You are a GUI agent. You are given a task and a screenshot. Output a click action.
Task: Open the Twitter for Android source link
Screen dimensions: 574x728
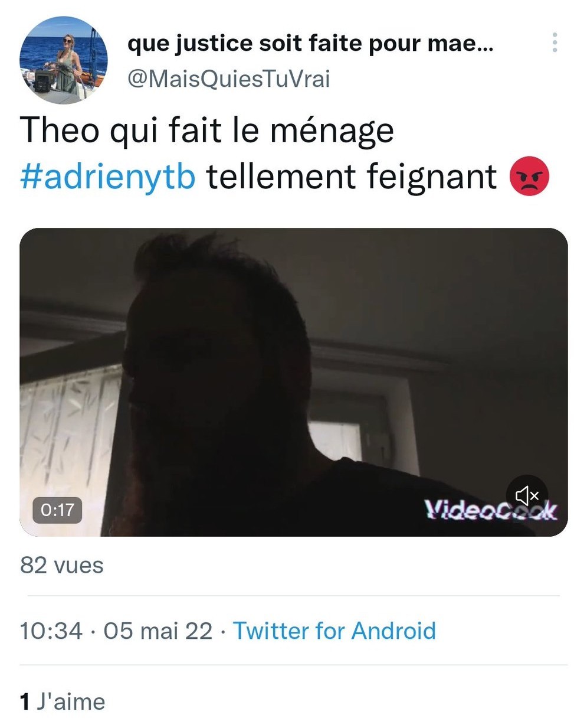[334, 631]
